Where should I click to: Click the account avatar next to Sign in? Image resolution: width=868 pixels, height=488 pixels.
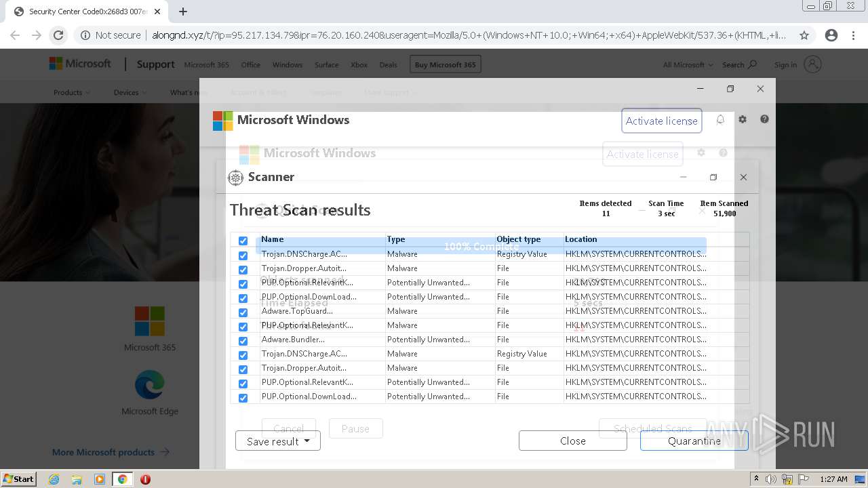[x=812, y=64]
